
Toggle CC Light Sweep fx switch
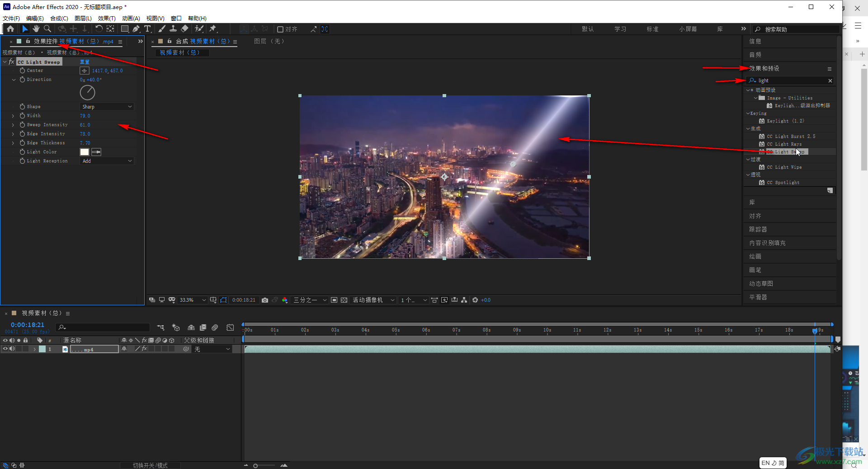click(x=11, y=62)
